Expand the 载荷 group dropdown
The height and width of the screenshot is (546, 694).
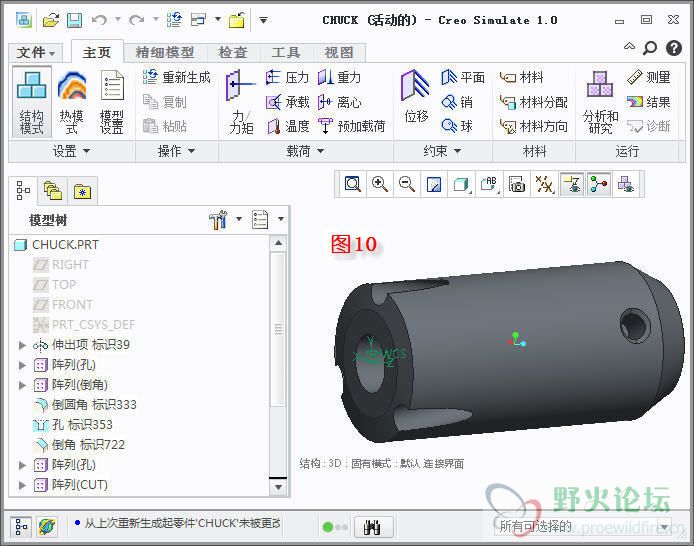point(305,151)
